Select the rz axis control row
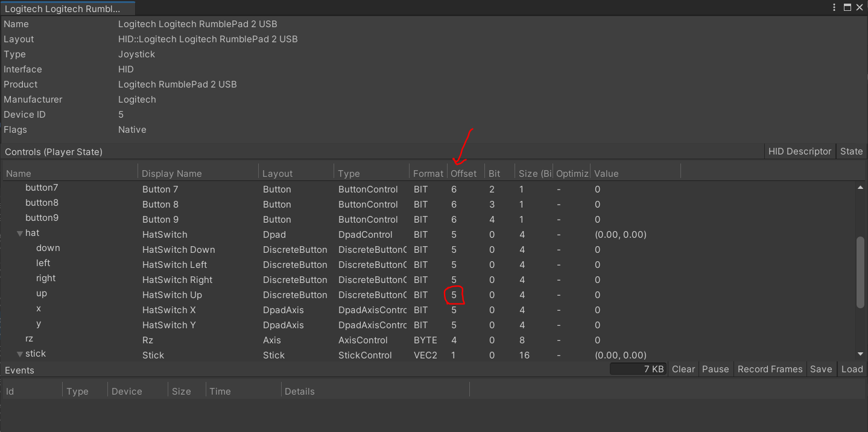The image size is (868, 432). [29, 339]
